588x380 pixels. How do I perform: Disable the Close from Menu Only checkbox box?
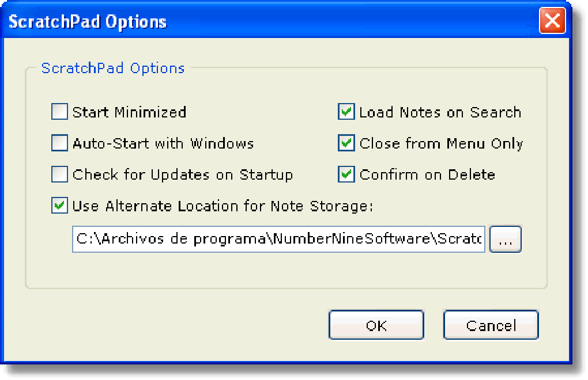(x=346, y=143)
